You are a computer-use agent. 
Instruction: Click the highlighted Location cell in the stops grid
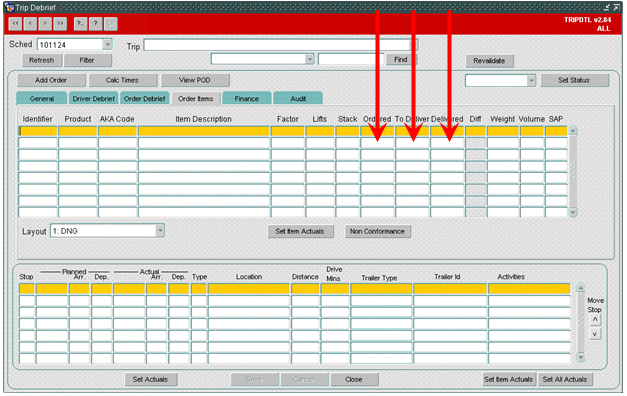[x=248, y=289]
